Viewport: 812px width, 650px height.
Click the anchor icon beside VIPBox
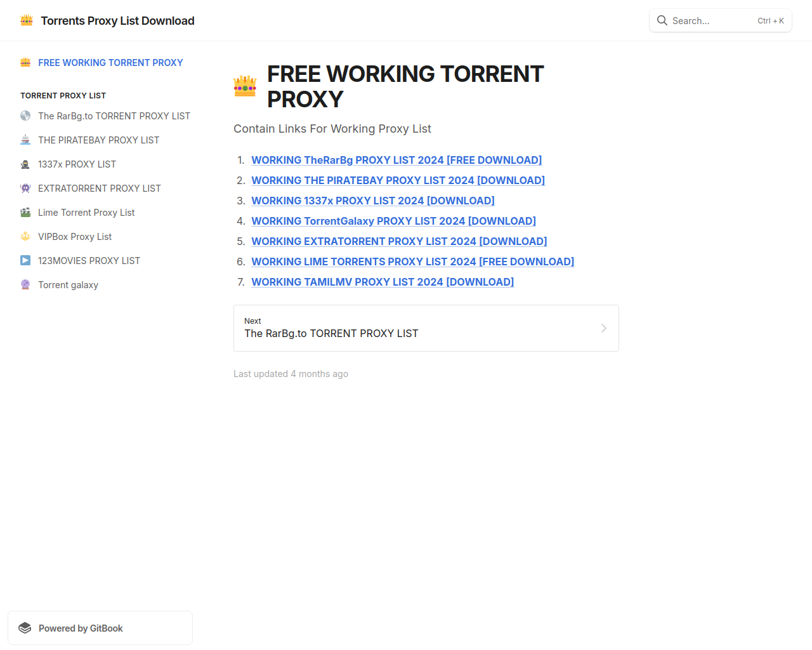[x=25, y=236]
